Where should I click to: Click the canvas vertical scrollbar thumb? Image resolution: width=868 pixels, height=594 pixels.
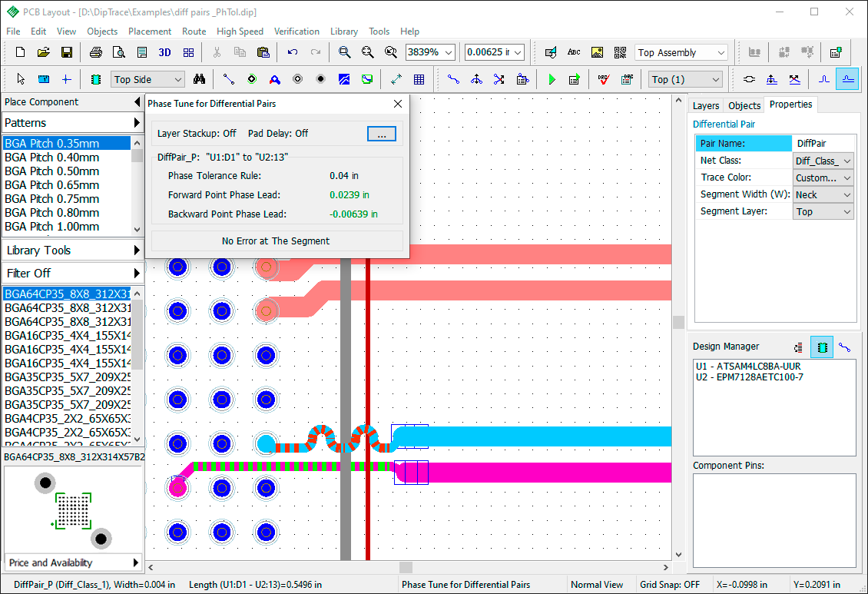(679, 322)
